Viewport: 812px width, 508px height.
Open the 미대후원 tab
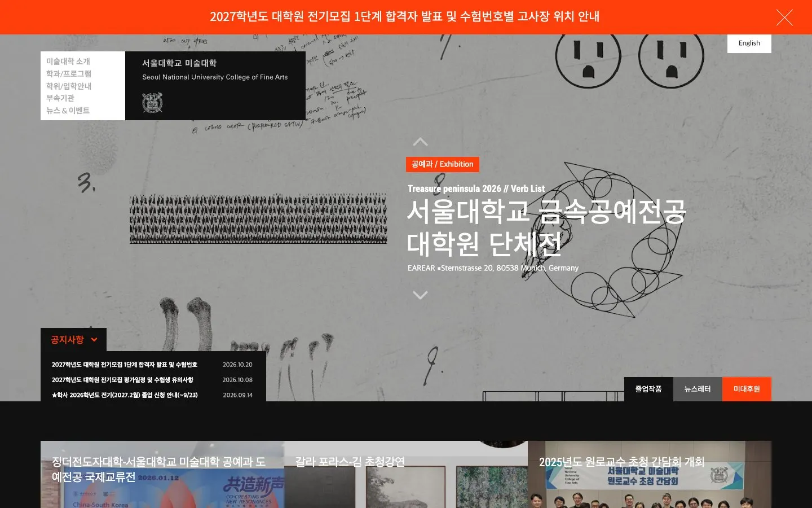pyautogui.click(x=747, y=389)
